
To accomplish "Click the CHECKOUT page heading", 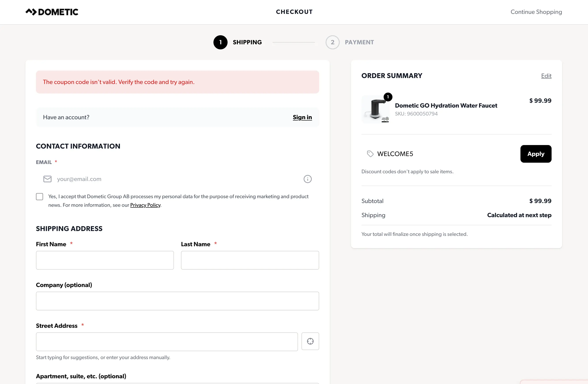I will tap(294, 12).
